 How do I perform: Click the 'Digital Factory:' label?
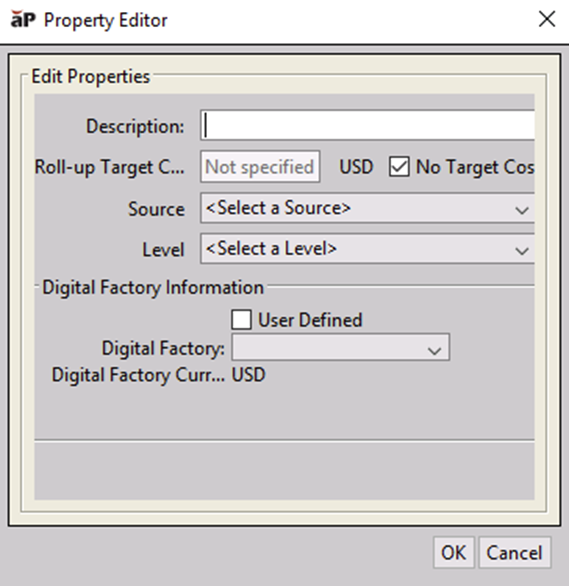(163, 348)
